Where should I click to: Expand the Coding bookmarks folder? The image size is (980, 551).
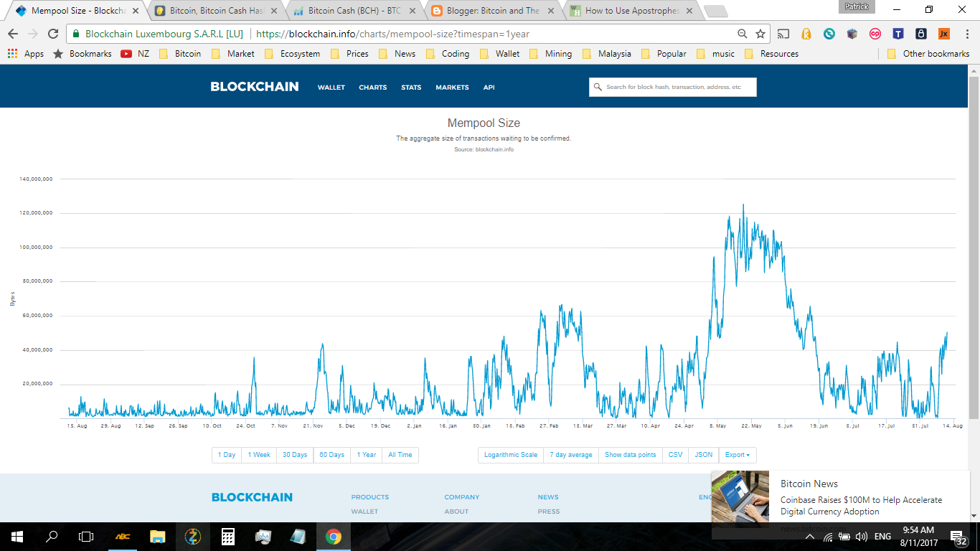(x=447, y=54)
